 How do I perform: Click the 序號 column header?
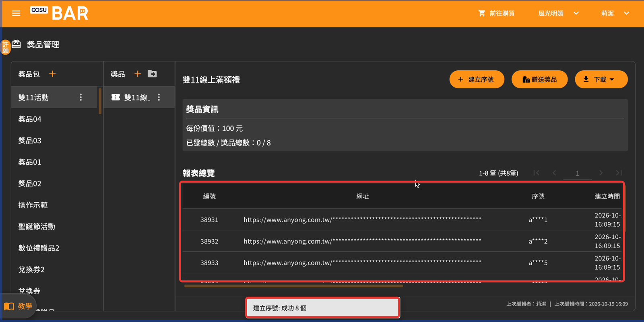point(538,196)
